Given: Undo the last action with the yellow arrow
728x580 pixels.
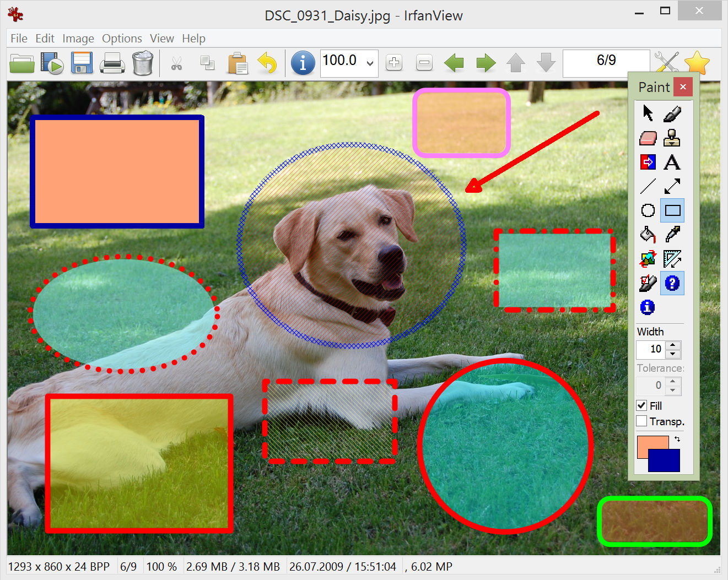Looking at the screenshot, I should point(267,63).
